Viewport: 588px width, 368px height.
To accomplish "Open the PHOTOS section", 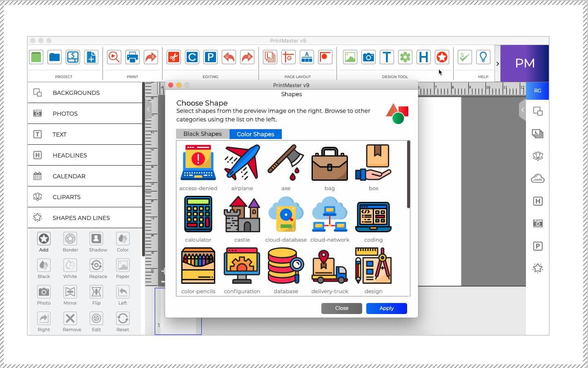I will (x=85, y=113).
